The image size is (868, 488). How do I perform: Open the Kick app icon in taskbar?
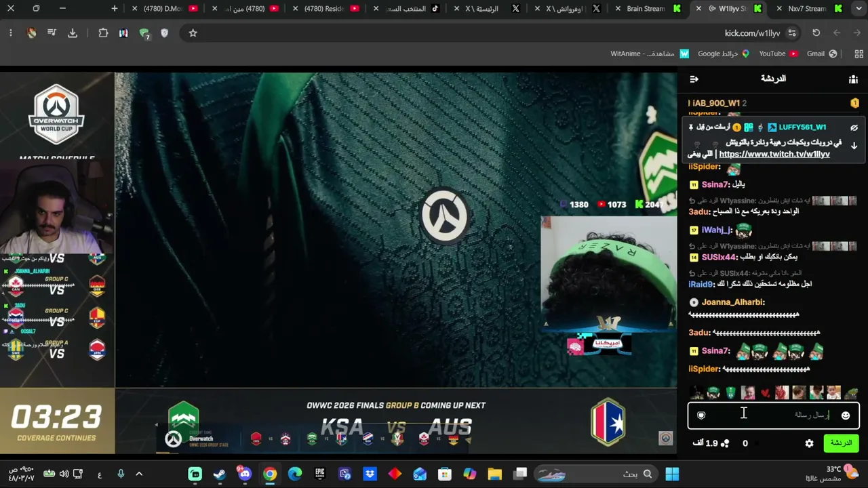[x=195, y=474]
